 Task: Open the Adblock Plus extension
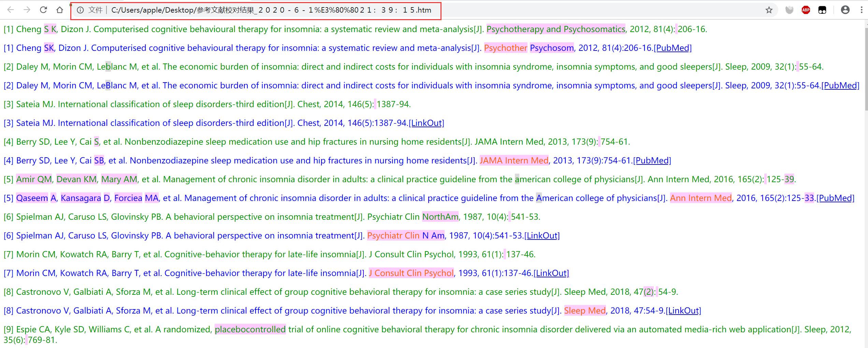806,10
